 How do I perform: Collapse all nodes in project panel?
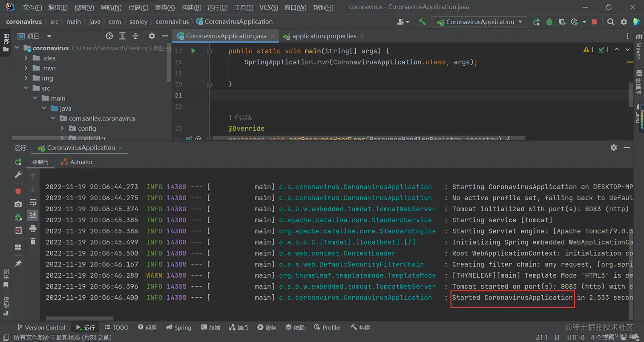(x=135, y=36)
